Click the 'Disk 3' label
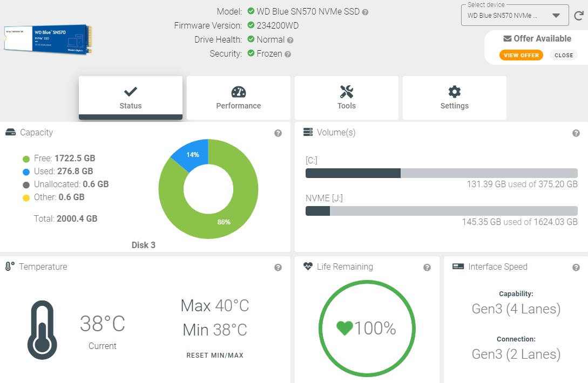This screenshot has height=383, width=588. (143, 245)
